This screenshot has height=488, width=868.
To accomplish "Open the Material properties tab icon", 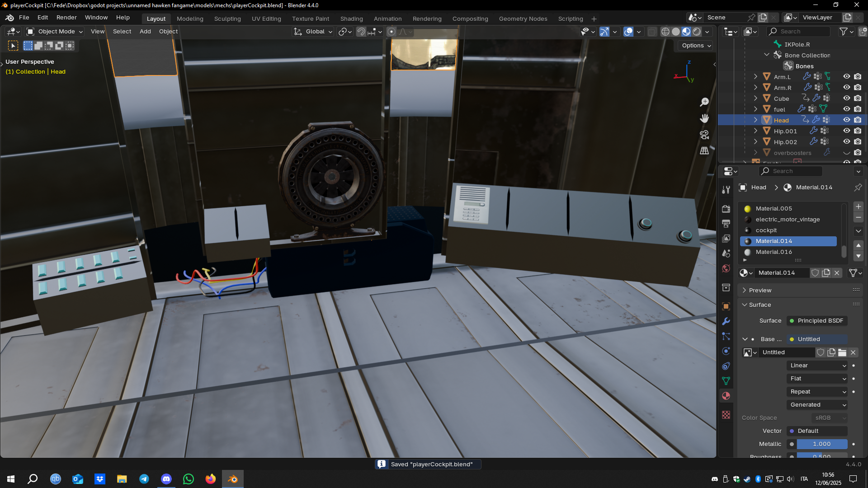I will [726, 396].
